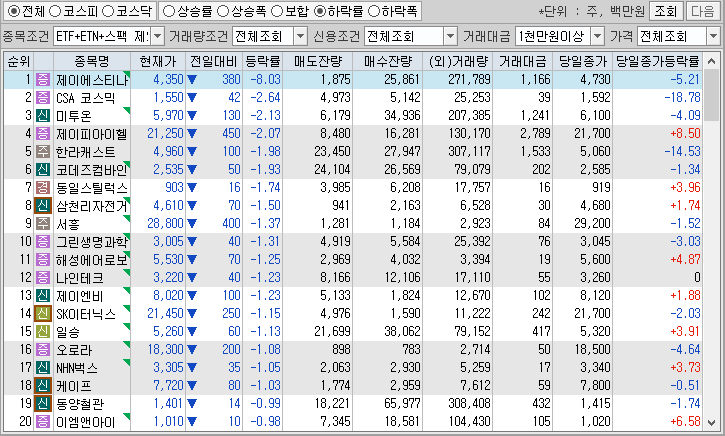The image size is (725, 436).
Task: Click the 주 badge next to 한라캐스트
Action: [x=43, y=152]
